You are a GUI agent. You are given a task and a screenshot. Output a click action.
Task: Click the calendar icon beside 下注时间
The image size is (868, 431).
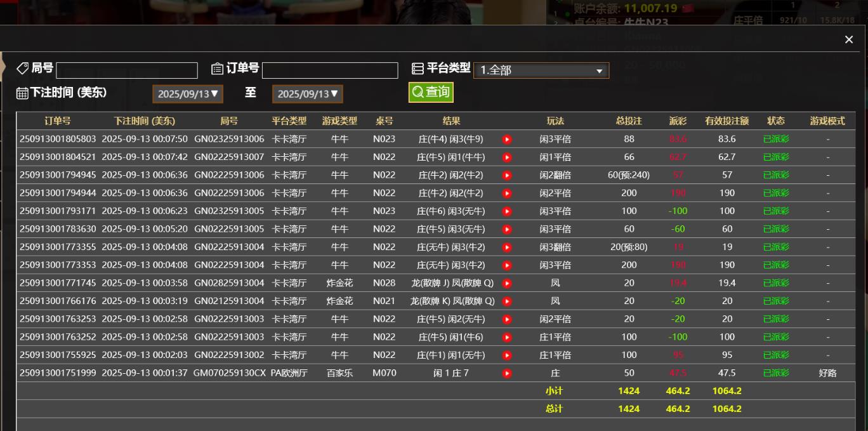(x=22, y=93)
